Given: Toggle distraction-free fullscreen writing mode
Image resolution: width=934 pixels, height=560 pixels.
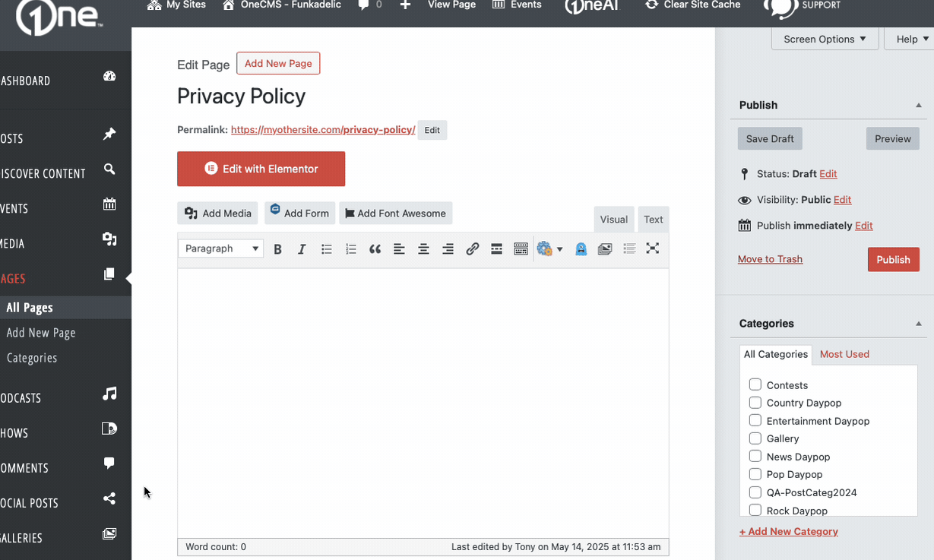Looking at the screenshot, I should tap(652, 248).
